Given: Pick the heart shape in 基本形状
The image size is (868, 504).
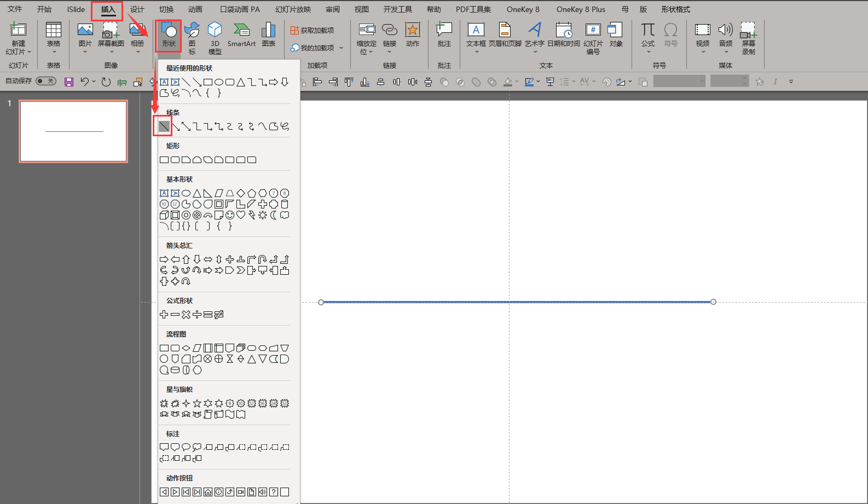Looking at the screenshot, I should (x=241, y=215).
